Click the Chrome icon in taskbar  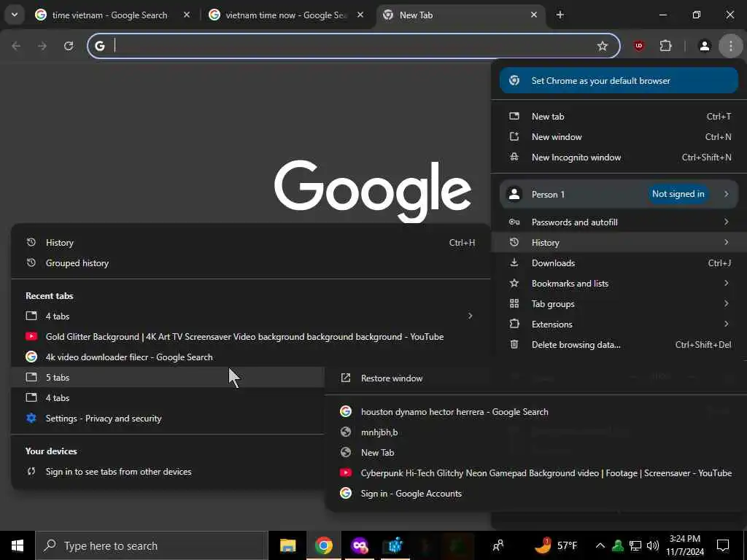coord(323,545)
